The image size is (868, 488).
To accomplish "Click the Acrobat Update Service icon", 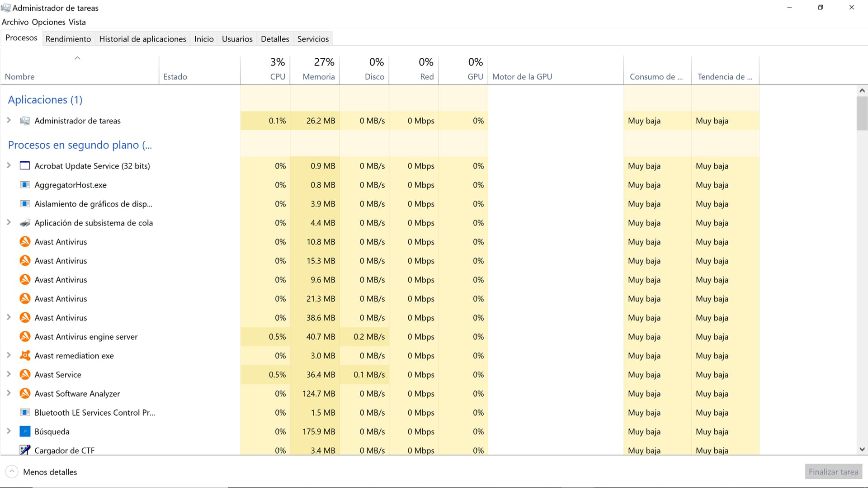I will [x=25, y=166].
